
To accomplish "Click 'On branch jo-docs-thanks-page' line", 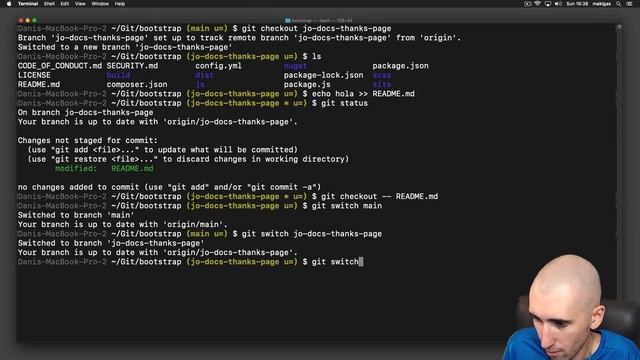I will [85, 112].
